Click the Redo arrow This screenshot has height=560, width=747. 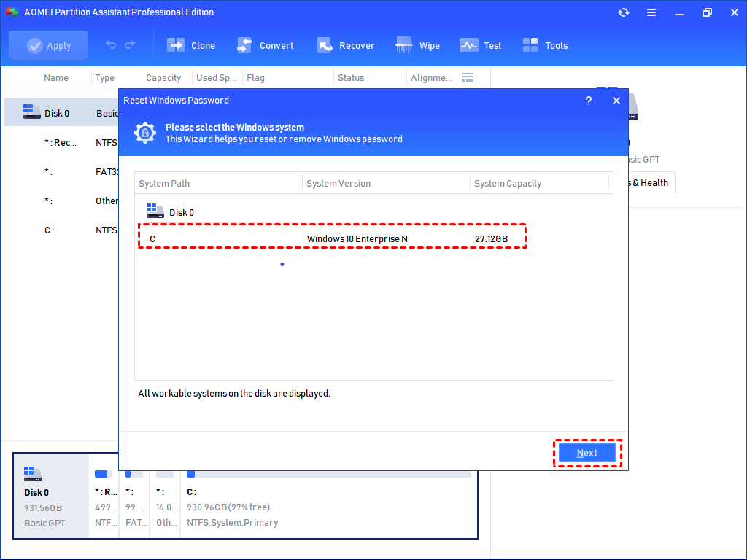coord(131,45)
